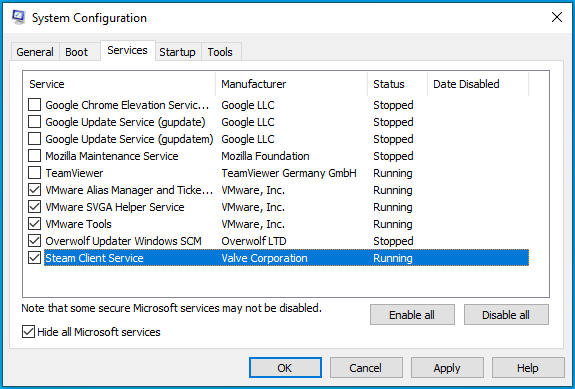Enable Google Update Service (gupdate) checkbox
The height and width of the screenshot is (389, 575).
34,122
